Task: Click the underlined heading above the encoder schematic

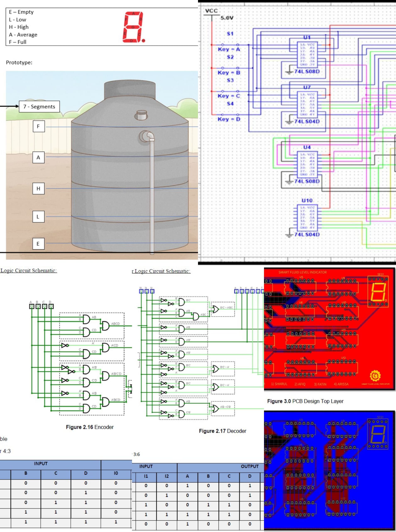Action: click(x=28, y=270)
